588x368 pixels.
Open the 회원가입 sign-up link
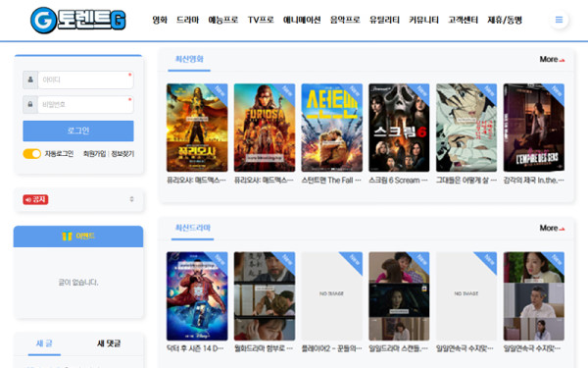coord(94,154)
